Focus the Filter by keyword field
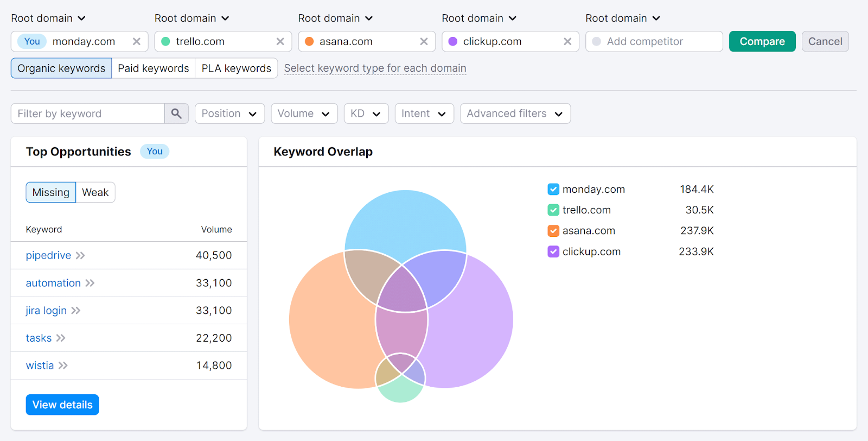 (x=88, y=114)
